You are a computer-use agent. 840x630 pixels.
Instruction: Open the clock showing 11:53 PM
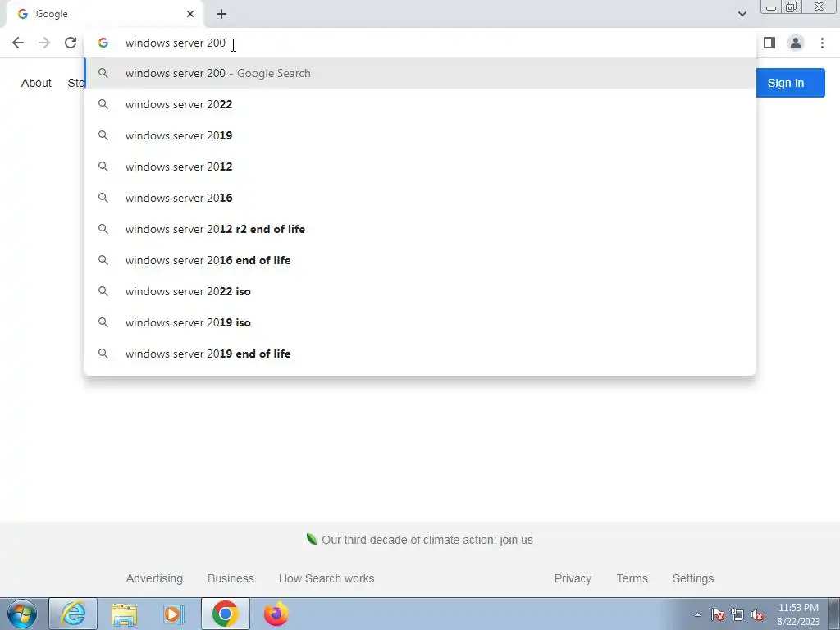point(798,614)
